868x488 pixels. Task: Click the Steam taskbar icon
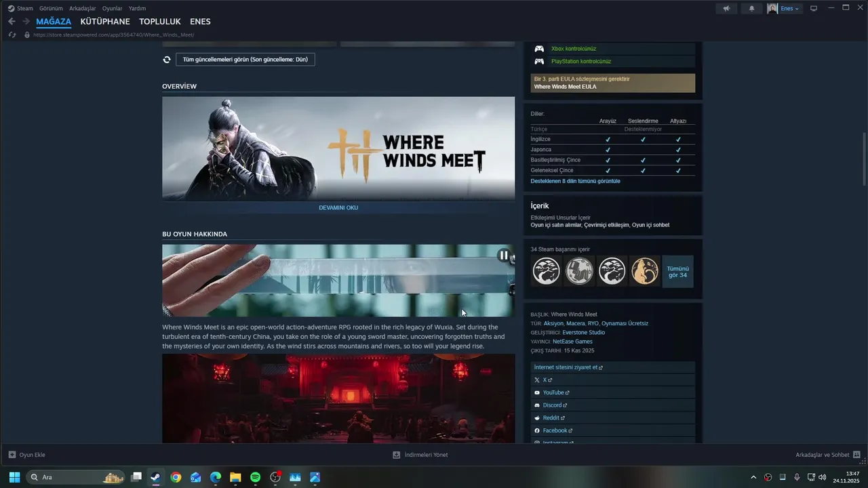(156, 477)
